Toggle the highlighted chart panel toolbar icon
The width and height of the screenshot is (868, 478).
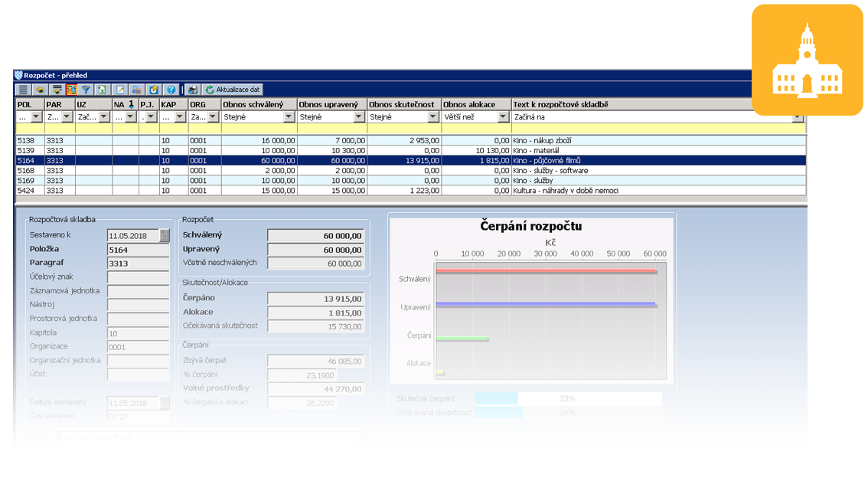pos(71,90)
